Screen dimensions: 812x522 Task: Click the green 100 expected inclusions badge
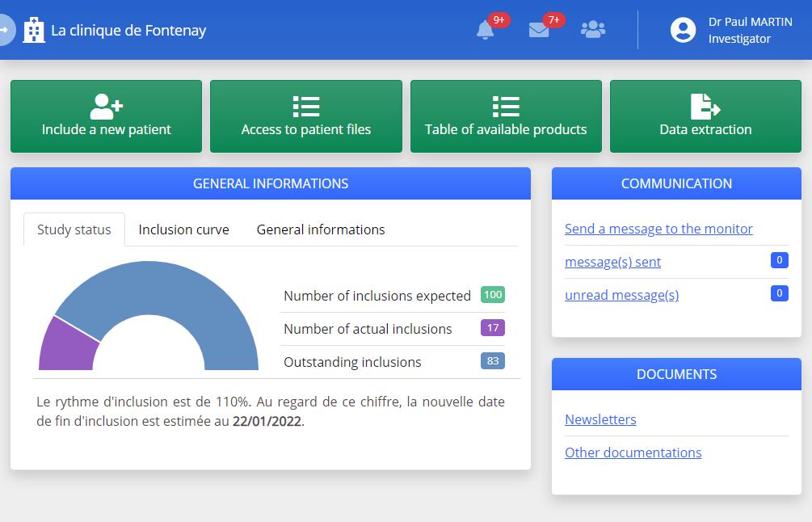pos(493,295)
